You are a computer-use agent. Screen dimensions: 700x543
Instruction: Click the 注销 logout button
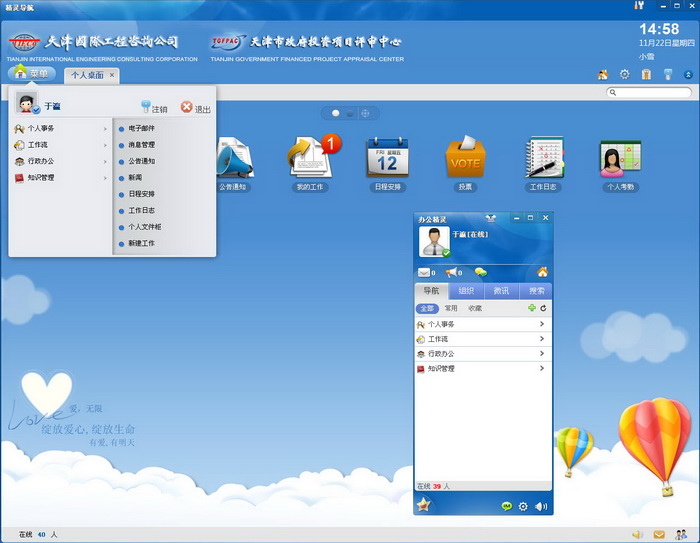pyautogui.click(x=153, y=108)
